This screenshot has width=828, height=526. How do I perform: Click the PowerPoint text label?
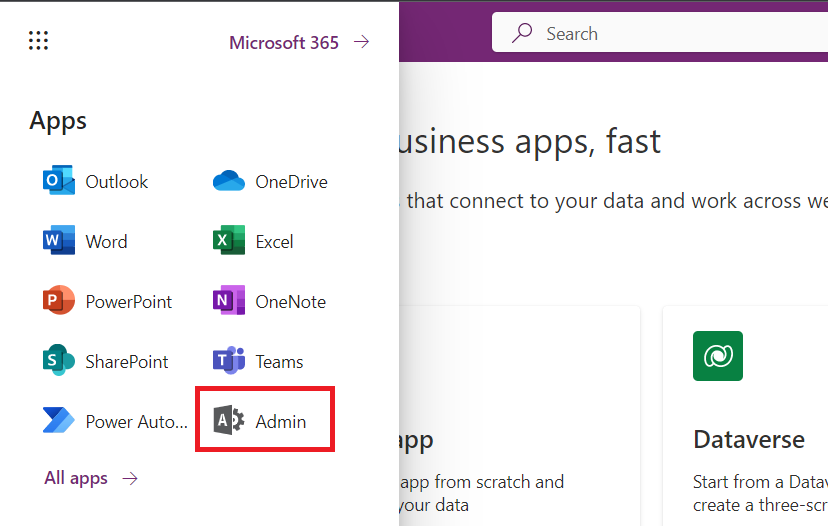(x=129, y=302)
